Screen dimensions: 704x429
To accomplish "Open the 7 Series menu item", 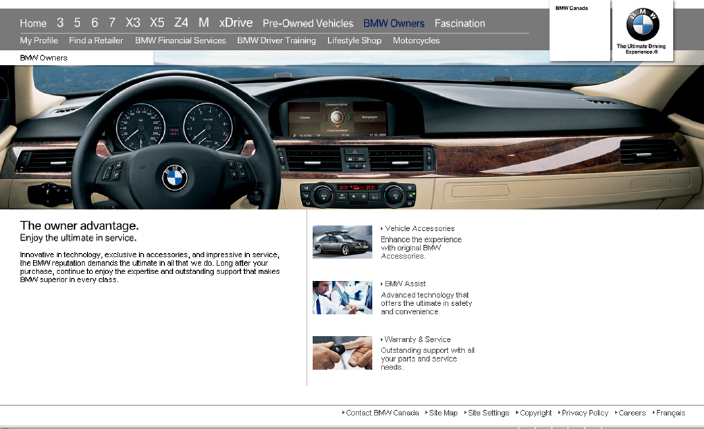I will tap(112, 22).
